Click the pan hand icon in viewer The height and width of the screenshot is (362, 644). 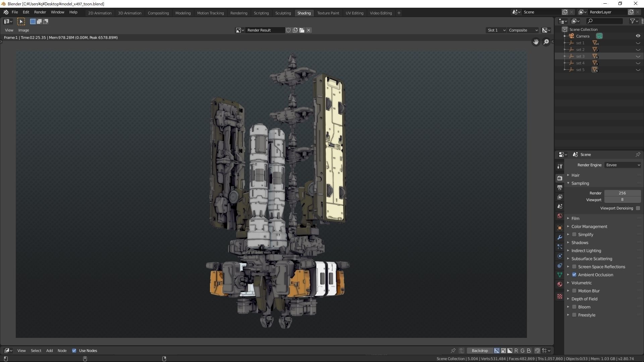coord(536,42)
